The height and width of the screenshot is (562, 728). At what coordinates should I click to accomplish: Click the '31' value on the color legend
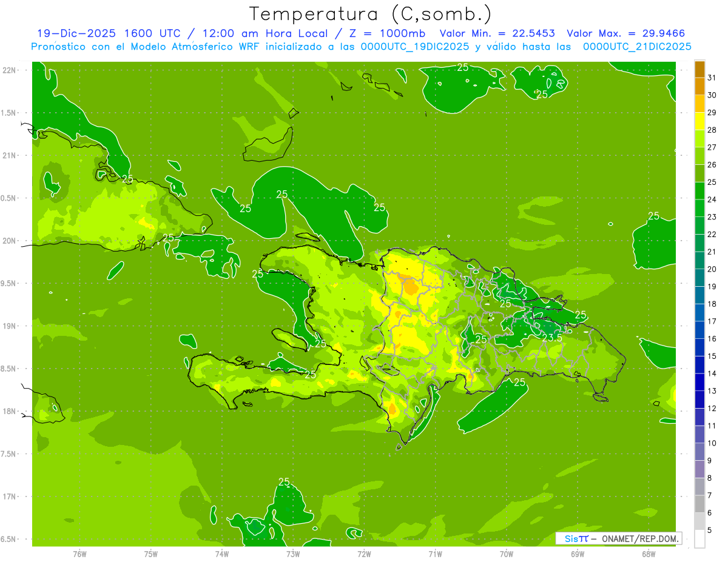[712, 78]
